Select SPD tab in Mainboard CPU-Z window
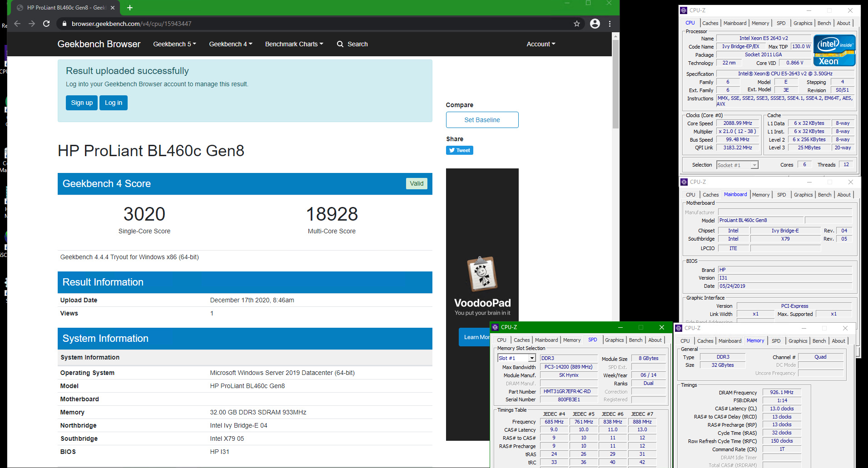Viewport: 868px width, 468px height. (782, 195)
